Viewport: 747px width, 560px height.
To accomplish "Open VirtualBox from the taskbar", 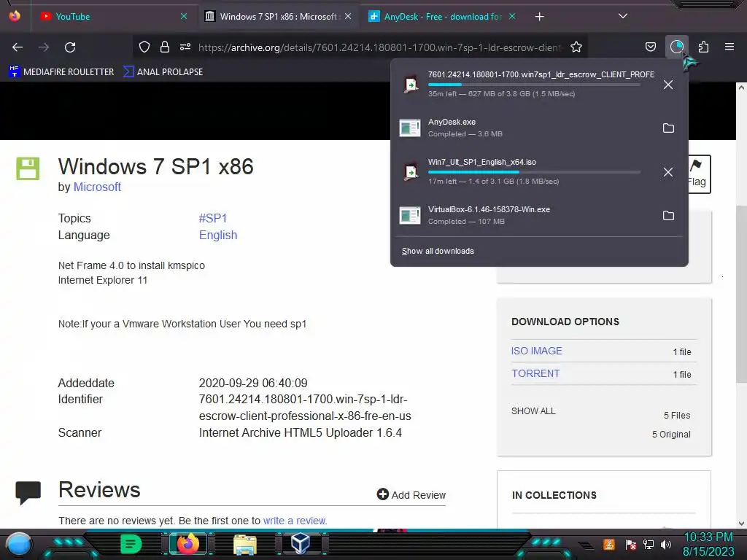I will 301,544.
